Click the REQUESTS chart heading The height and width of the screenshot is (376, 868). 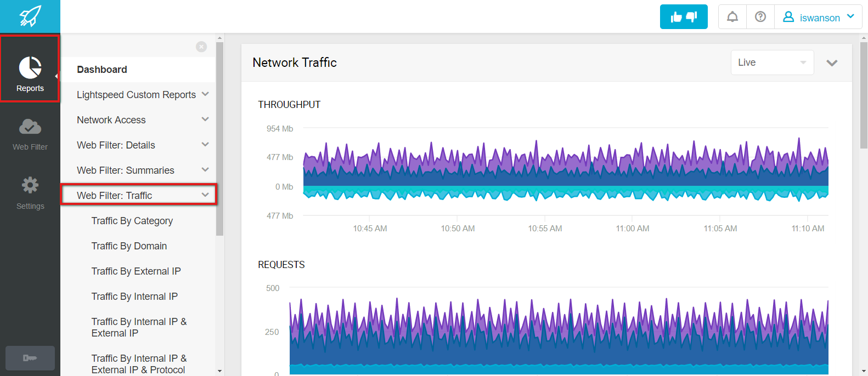281,265
